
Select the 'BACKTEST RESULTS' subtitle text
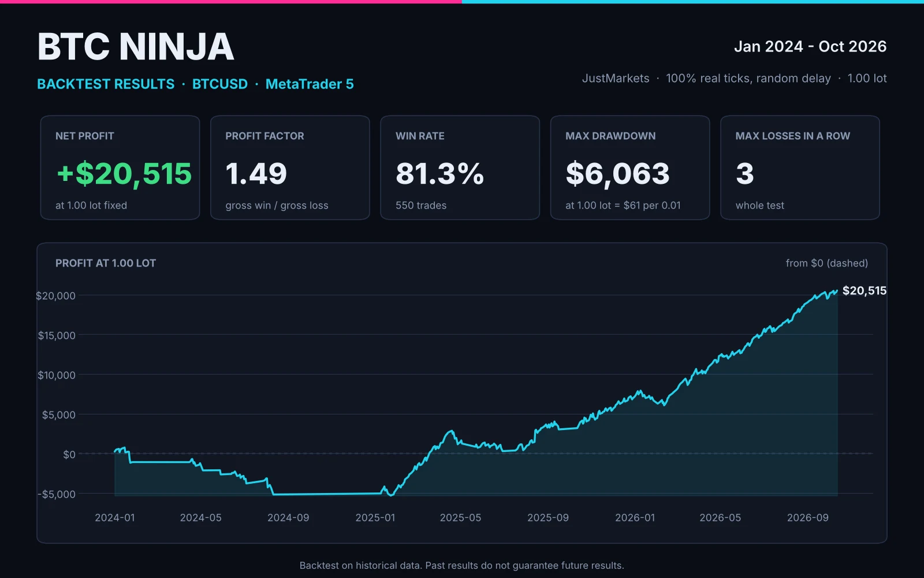click(x=106, y=84)
